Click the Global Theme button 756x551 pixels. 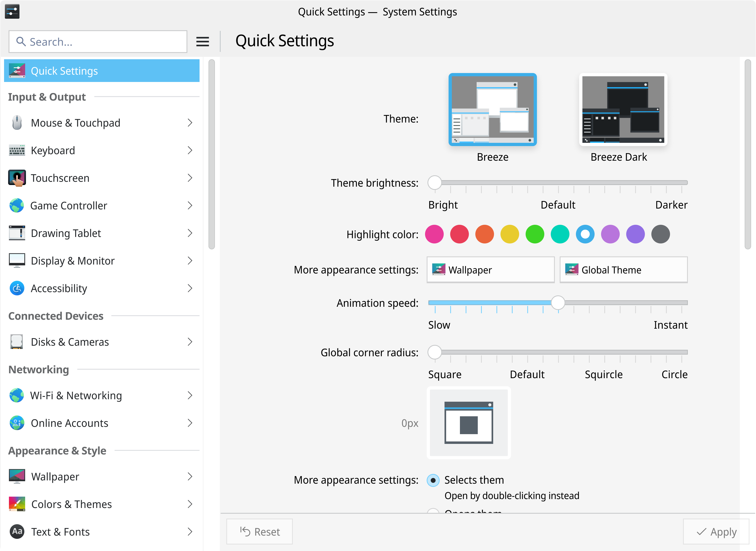623,270
